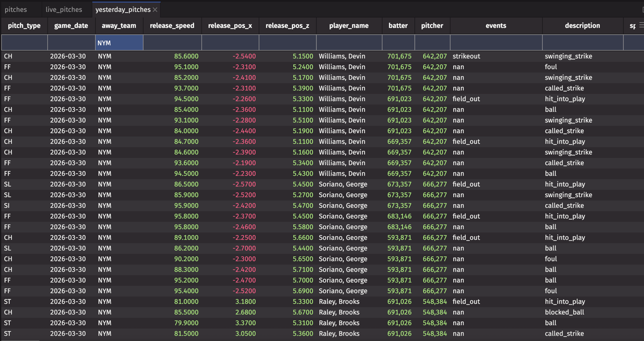Click the pitch_type filter input field
This screenshot has width=644, height=341.
[24, 43]
